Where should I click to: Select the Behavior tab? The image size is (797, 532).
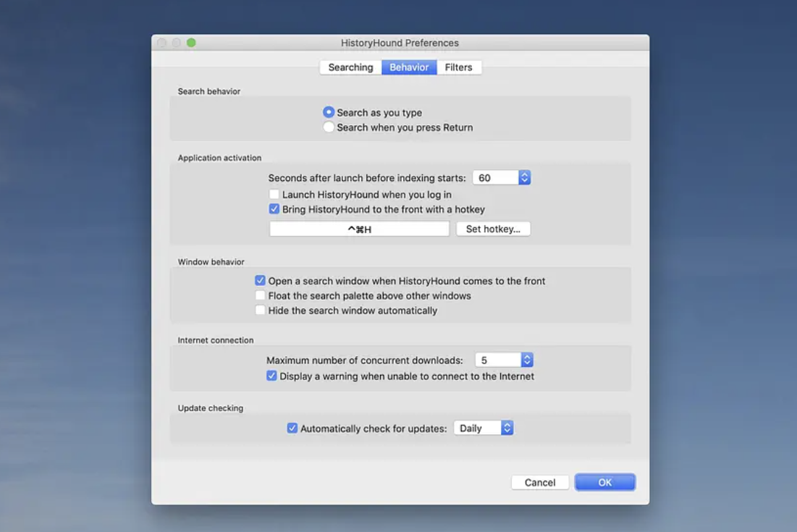pyautogui.click(x=408, y=67)
